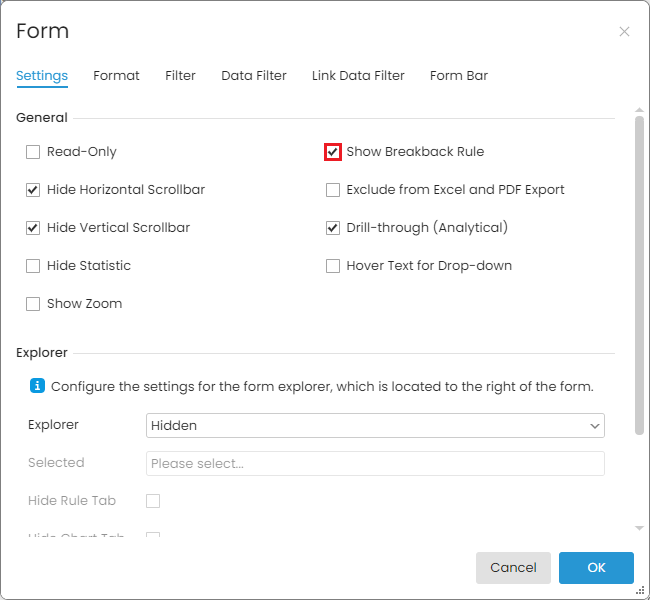650x600 pixels.
Task: Open the Explorer dropdown showing Hidden
Action: 375,425
